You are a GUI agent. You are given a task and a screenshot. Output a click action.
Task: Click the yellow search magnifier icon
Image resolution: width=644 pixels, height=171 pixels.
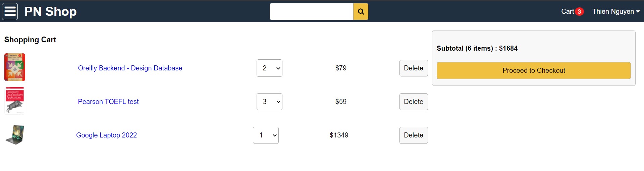pos(361,12)
